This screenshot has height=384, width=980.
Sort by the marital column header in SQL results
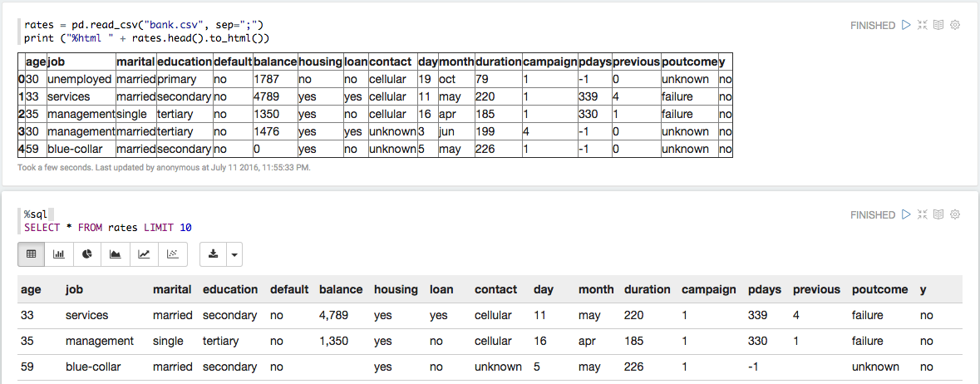coord(172,289)
